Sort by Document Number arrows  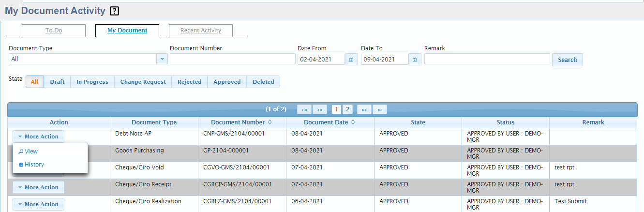pos(270,122)
